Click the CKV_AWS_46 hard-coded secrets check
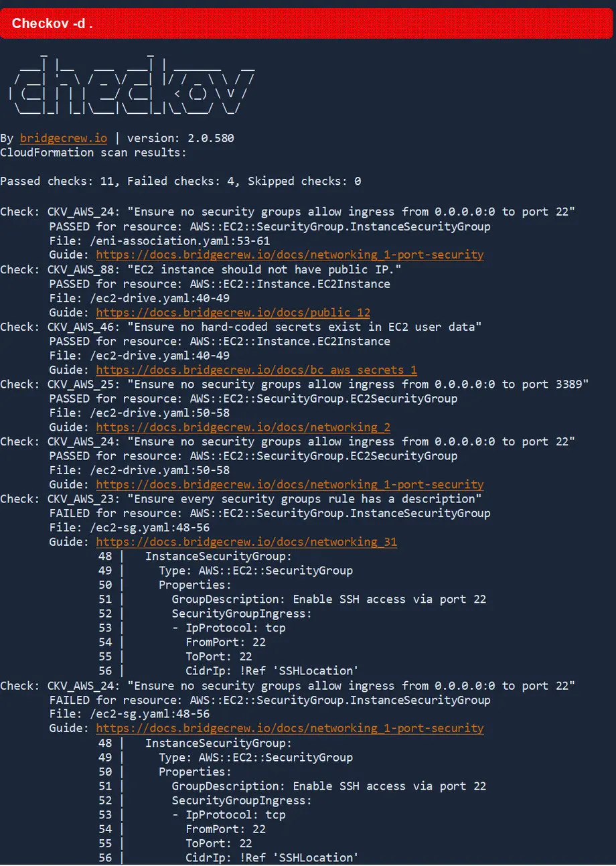The height and width of the screenshot is (866, 616). pyautogui.click(x=240, y=327)
